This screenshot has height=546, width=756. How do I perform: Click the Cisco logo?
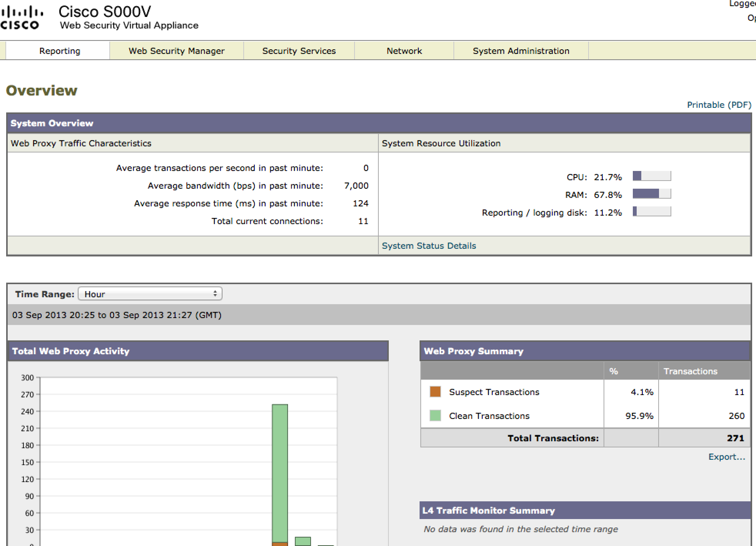21,15
